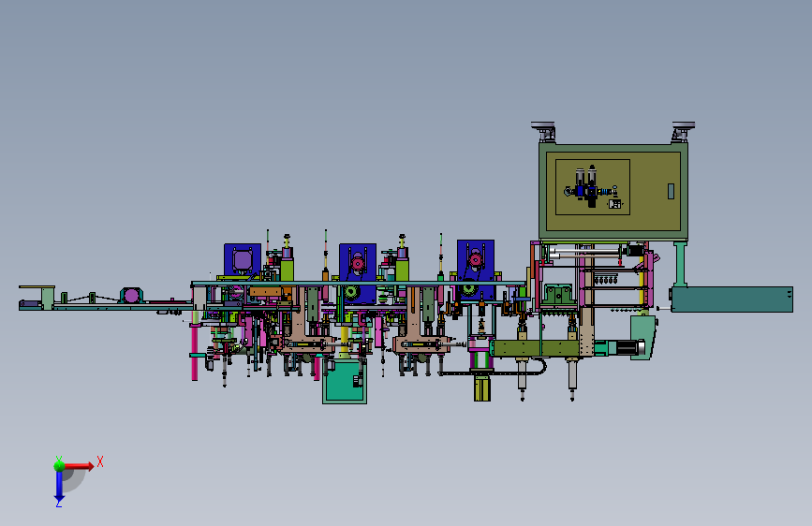Select the long teal box at far right
This screenshot has width=812, height=526.
pos(731,300)
